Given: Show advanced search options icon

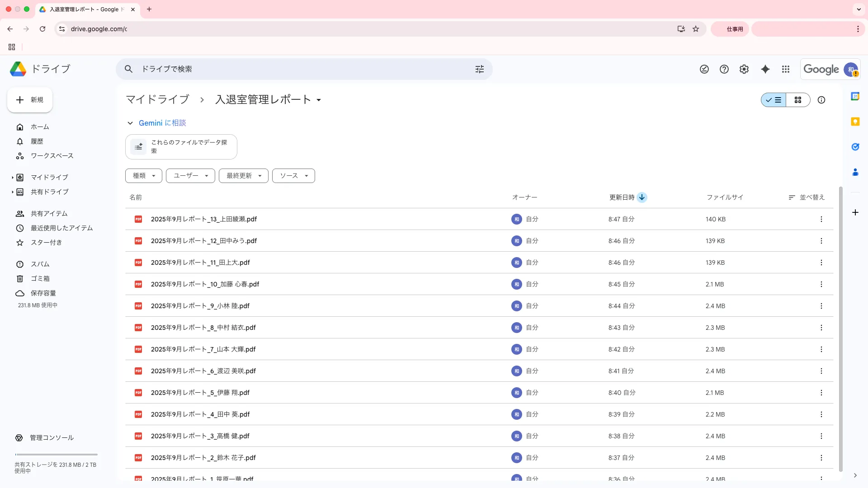Looking at the screenshot, I should coord(480,69).
